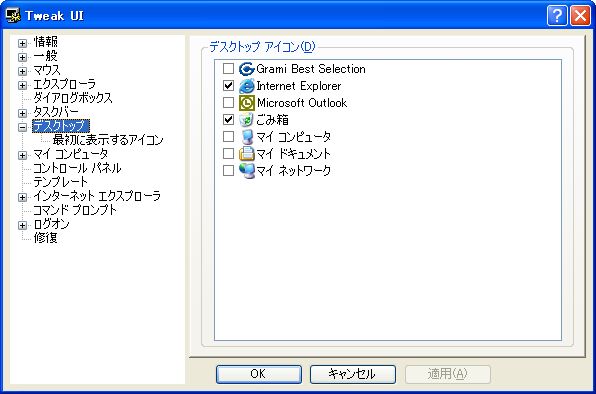The width and height of the screenshot is (596, 394).
Task: Expand the ログオン tree node
Action: 22,225
